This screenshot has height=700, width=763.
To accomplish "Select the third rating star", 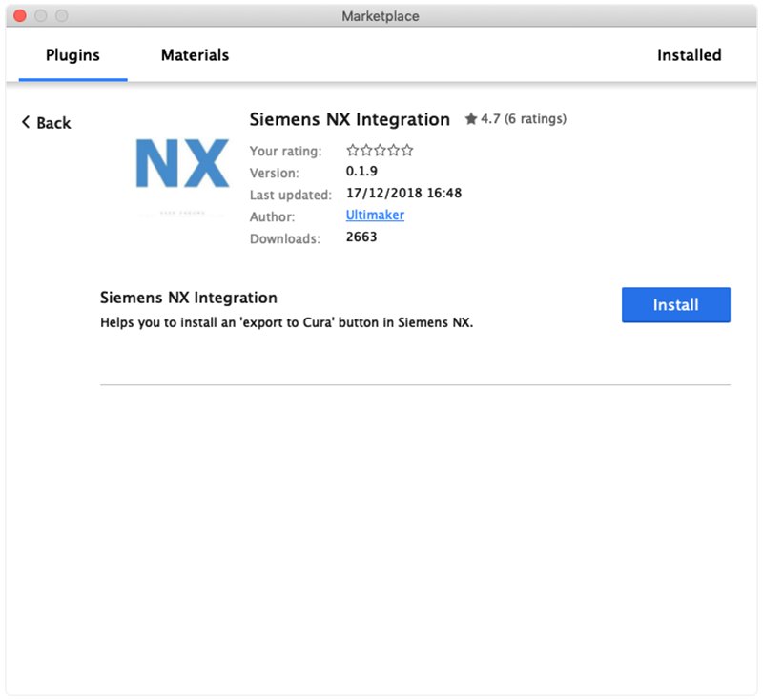I will tap(380, 151).
